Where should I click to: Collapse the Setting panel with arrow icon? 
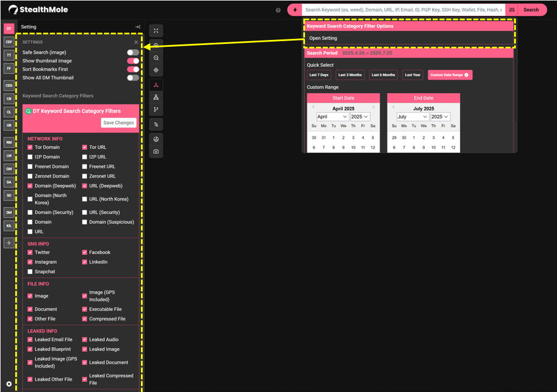[x=138, y=27]
